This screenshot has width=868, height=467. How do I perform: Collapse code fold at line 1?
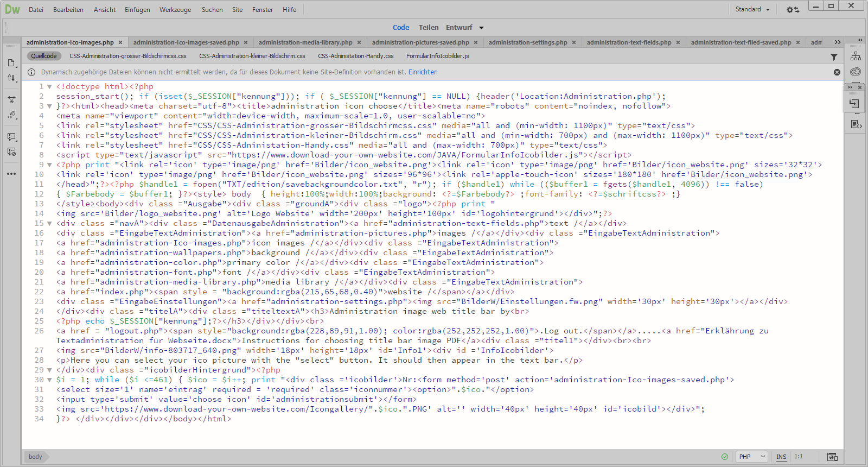click(x=49, y=86)
